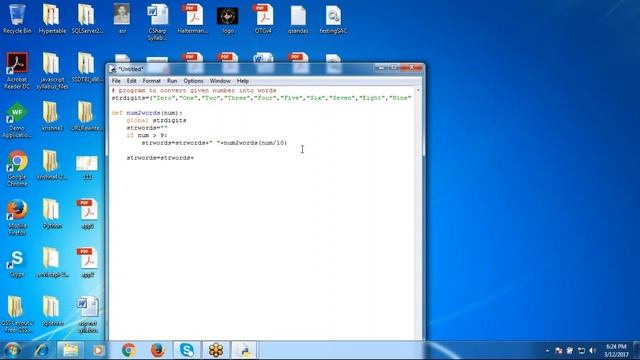
Task: Click Show Desktop strip at taskbar end
Action: 636,351
